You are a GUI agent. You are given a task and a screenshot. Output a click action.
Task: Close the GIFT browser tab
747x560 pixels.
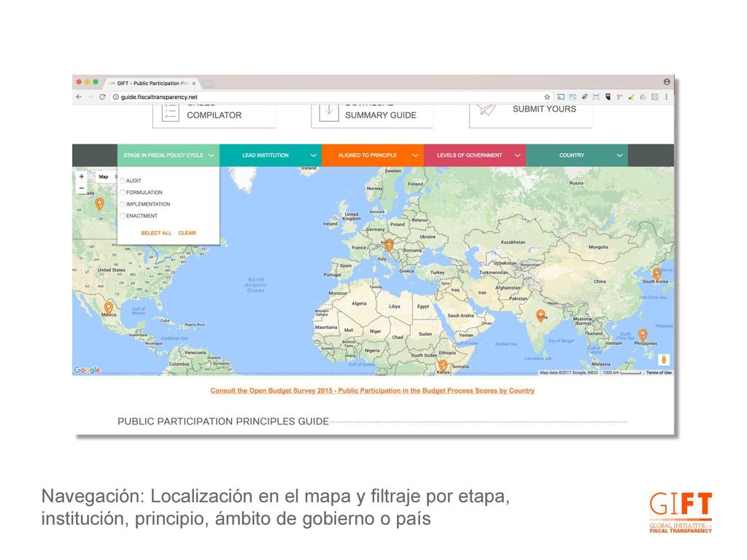[x=194, y=83]
